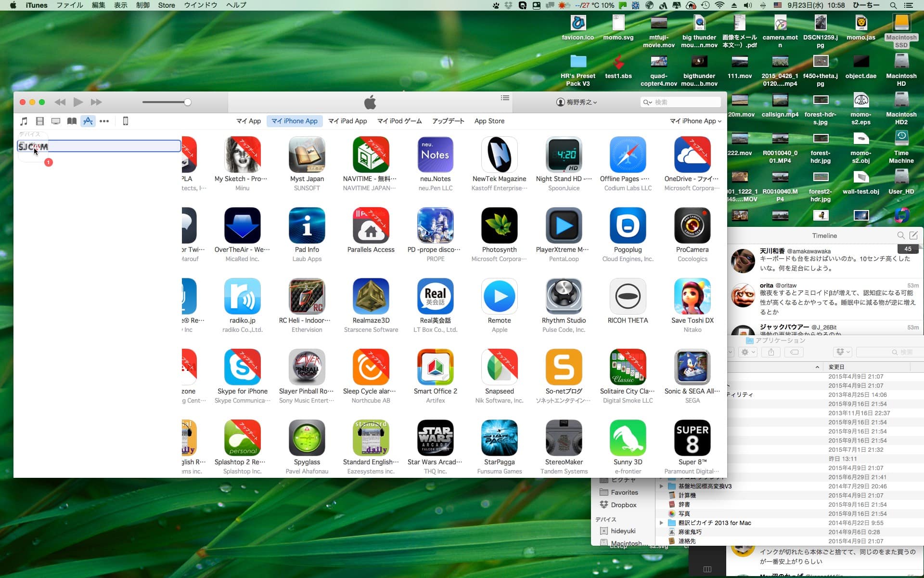924x578 pixels.
Task: Select the iPhone device icon
Action: click(x=126, y=121)
